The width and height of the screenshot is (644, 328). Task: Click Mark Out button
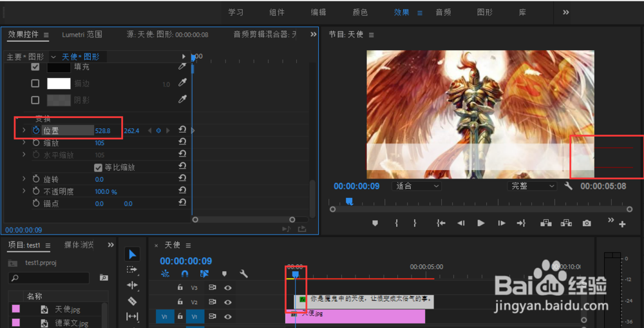click(415, 223)
